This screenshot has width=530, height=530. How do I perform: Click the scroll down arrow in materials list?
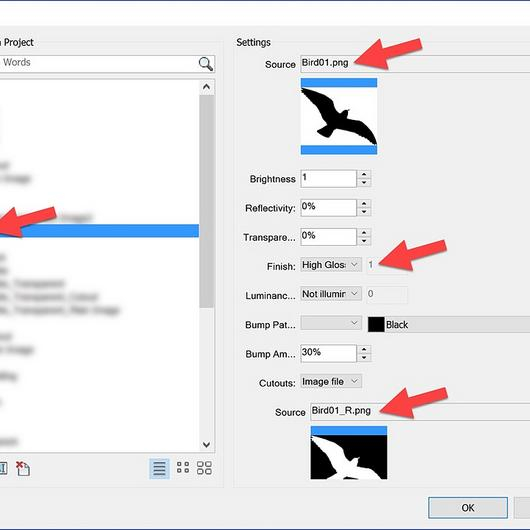[207, 444]
